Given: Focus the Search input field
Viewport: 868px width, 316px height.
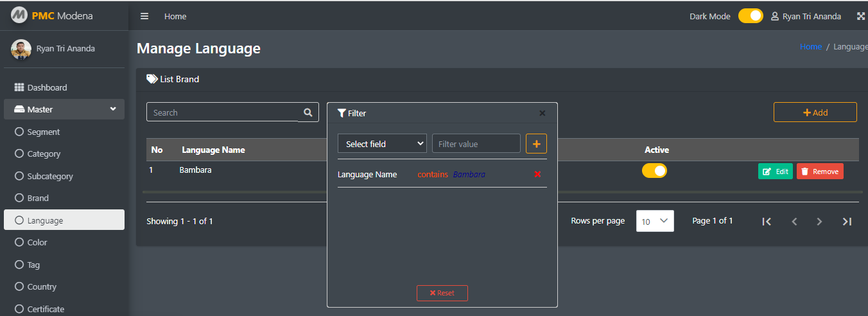Looking at the screenshot, I should point(222,112).
